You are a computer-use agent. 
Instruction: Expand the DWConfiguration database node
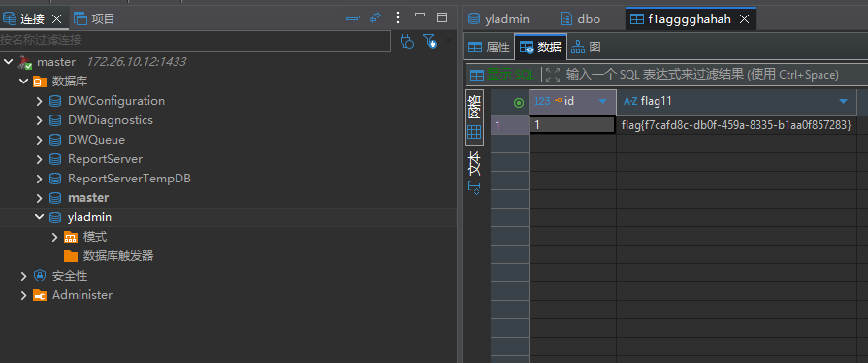[40, 101]
